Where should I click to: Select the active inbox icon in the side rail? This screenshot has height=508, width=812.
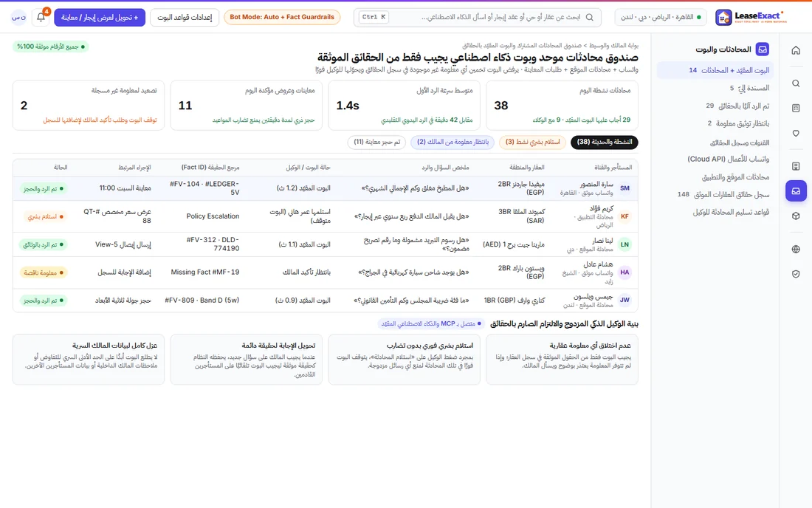click(x=796, y=191)
